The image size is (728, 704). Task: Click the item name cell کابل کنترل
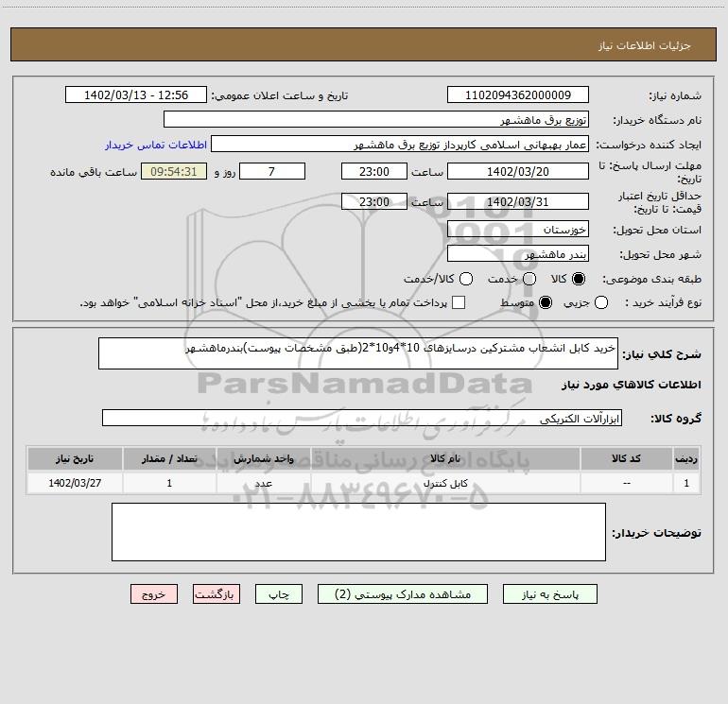tap(445, 483)
